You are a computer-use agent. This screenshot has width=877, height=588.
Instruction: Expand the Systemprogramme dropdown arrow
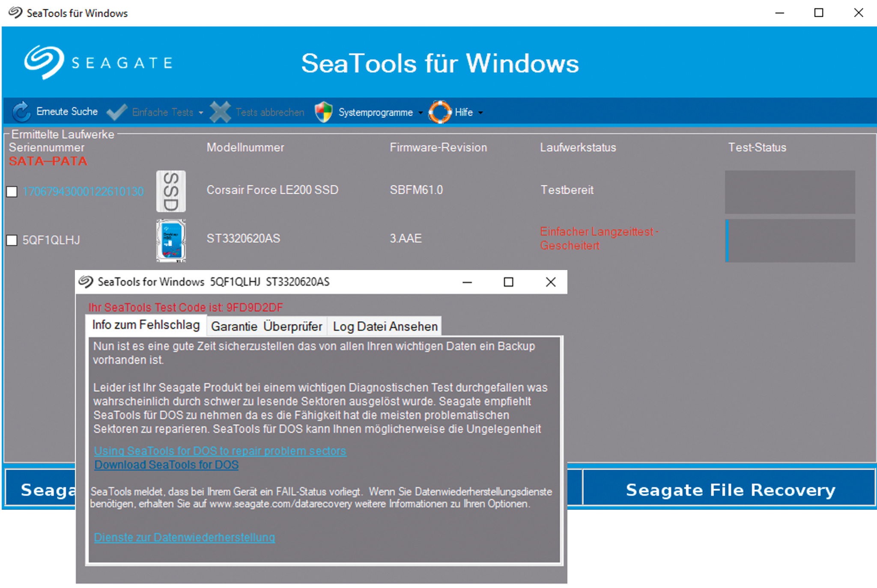(421, 113)
